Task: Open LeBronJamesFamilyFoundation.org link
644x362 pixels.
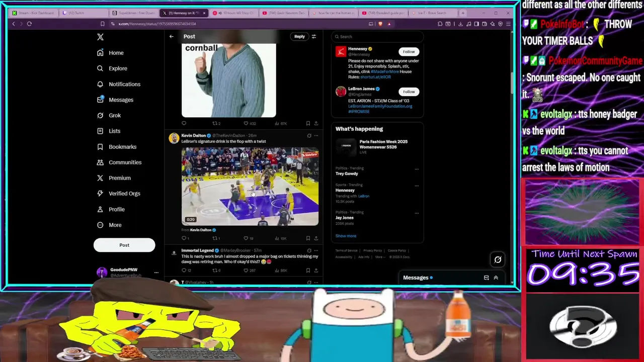Action: pos(380,106)
